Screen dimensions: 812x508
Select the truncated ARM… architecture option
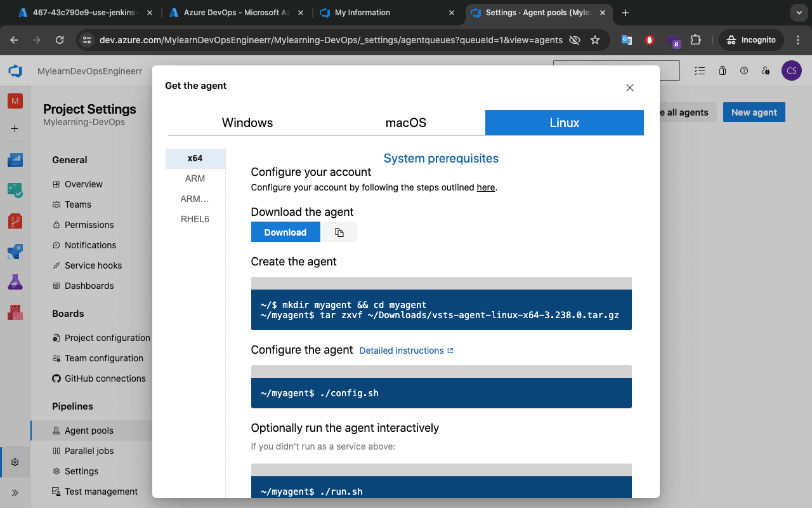(195, 199)
